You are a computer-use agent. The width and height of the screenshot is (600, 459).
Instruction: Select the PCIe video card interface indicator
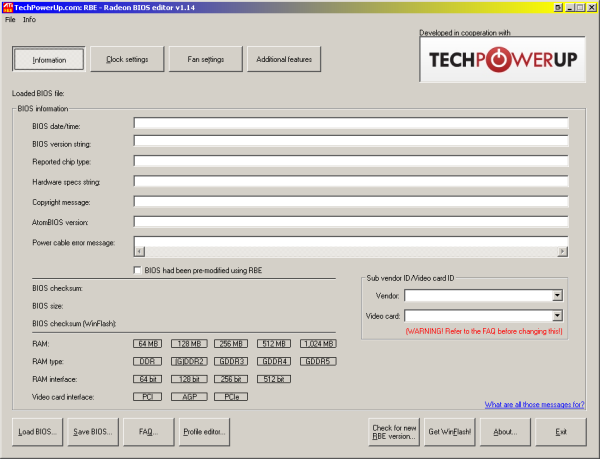pos(231,397)
